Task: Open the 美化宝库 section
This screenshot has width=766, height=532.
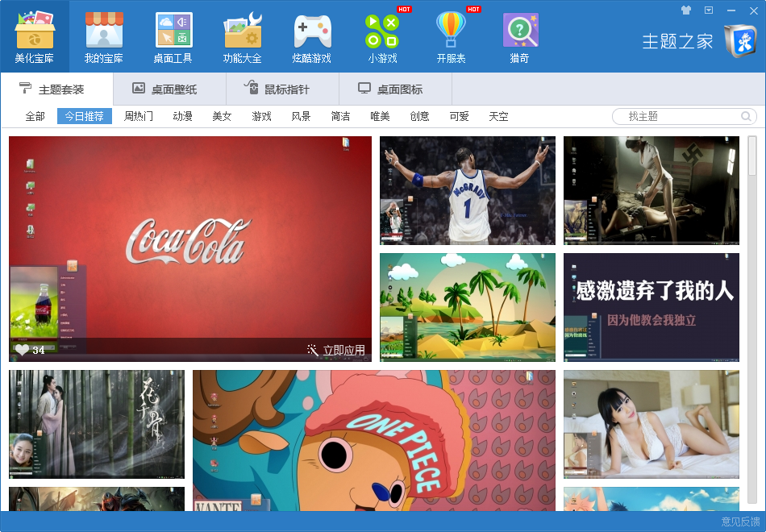Action: point(35,37)
